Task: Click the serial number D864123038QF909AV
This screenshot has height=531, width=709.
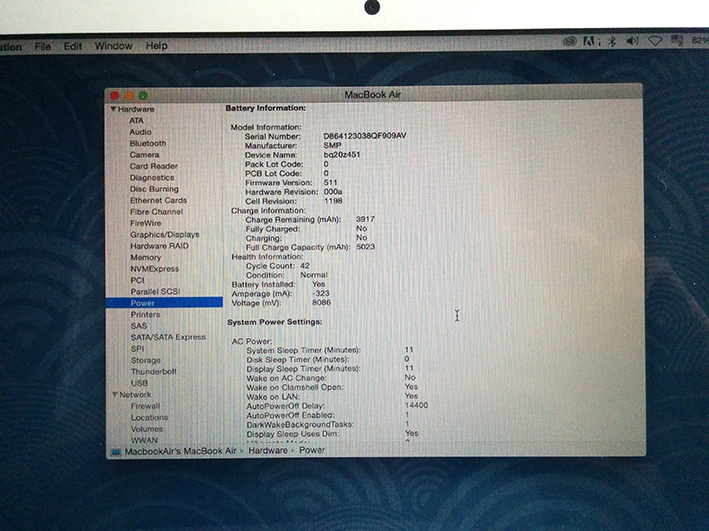Action: 365,136
